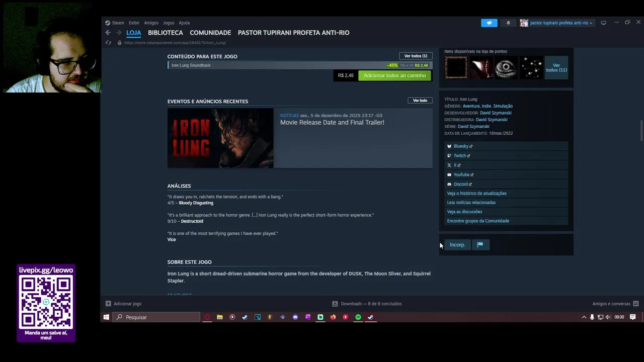Reload the store page

[108, 43]
